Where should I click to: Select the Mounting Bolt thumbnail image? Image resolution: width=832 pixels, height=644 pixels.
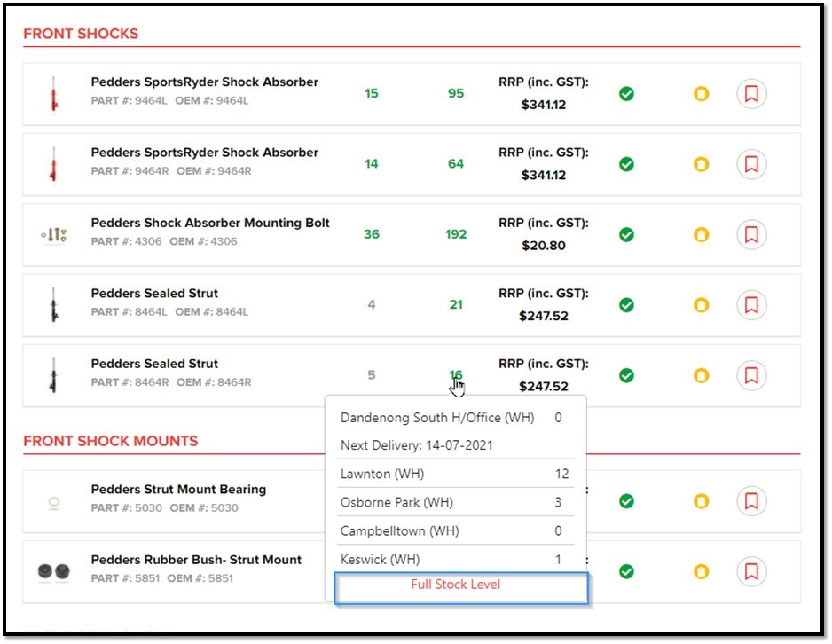[x=53, y=234]
